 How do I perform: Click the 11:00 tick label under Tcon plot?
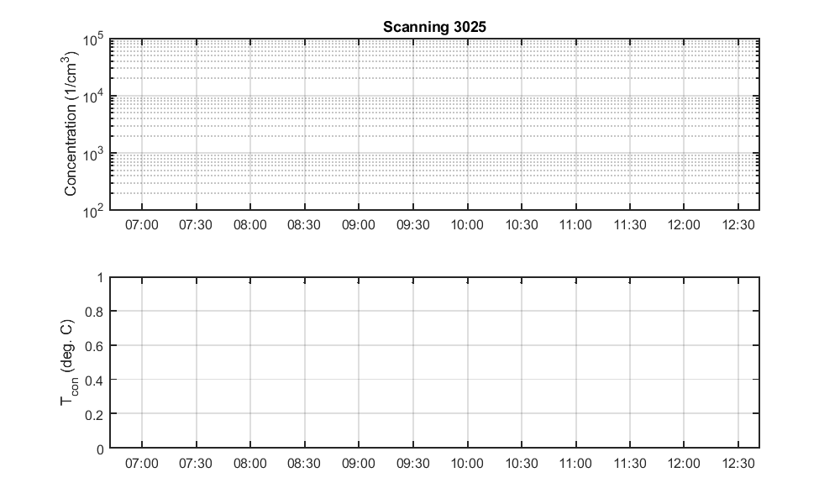576,464
